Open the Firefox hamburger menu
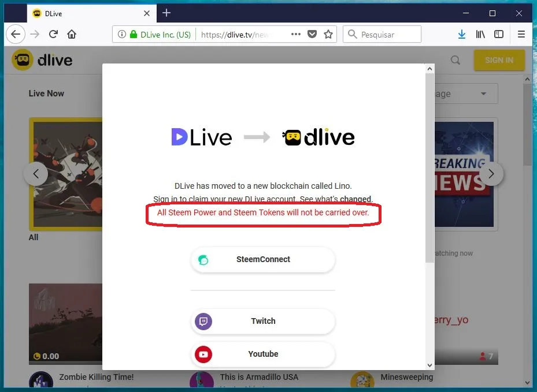Viewport: 537px width, 392px height. [520, 34]
